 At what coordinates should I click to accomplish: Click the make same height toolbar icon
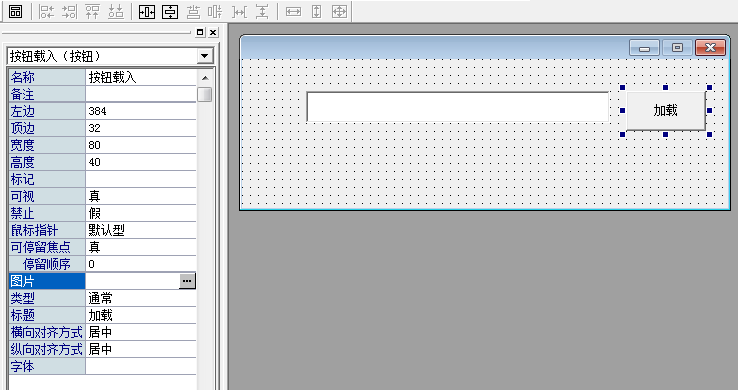pos(316,12)
